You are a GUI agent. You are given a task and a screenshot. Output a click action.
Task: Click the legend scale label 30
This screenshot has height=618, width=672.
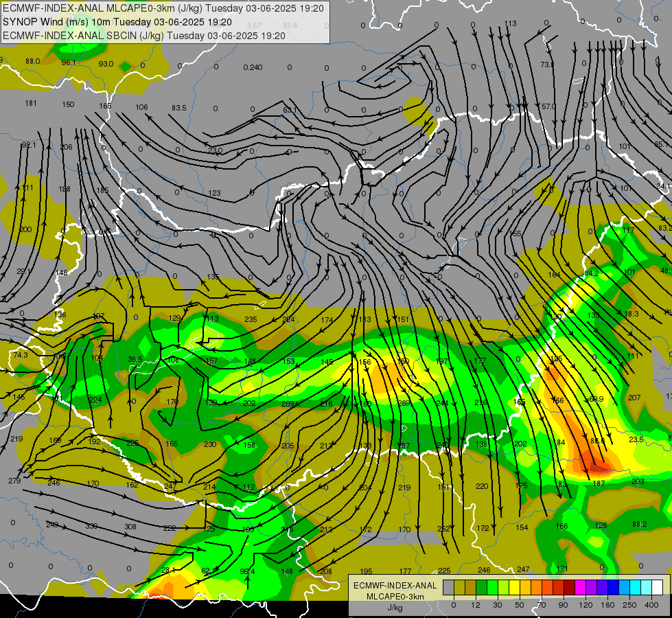[x=498, y=605]
